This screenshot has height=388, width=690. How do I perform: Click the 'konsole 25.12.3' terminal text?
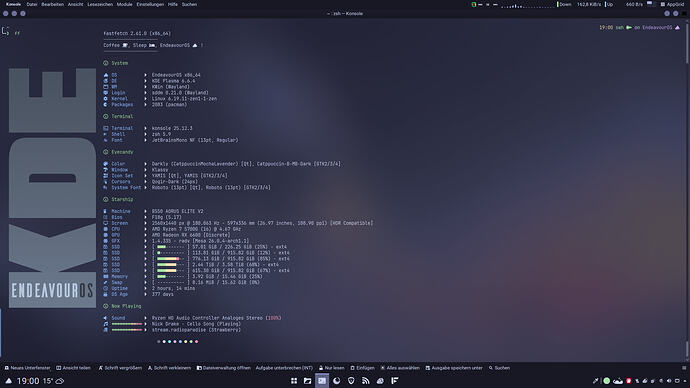coord(172,128)
